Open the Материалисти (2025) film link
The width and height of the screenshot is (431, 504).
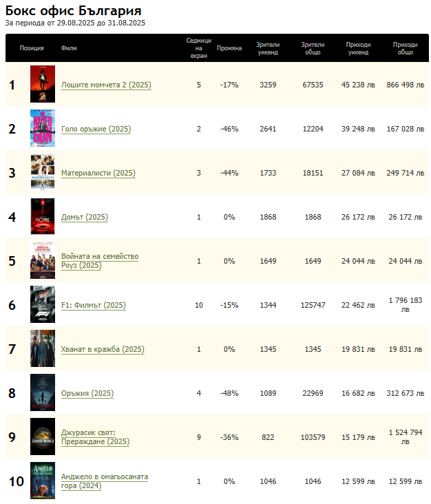coord(98,174)
